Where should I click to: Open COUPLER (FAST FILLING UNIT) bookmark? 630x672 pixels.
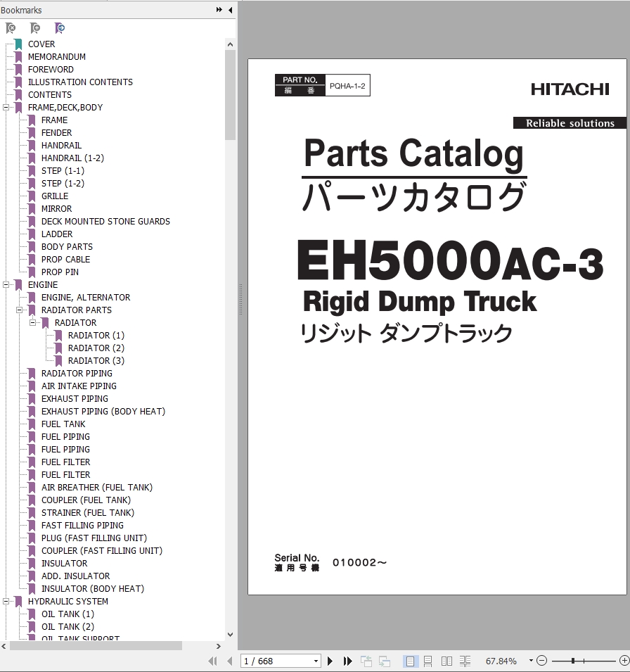point(102,551)
